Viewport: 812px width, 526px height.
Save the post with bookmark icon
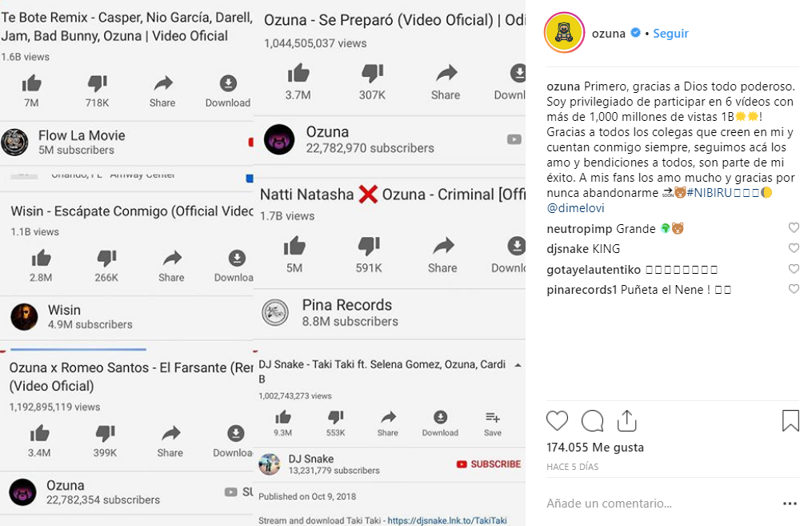pos(790,421)
